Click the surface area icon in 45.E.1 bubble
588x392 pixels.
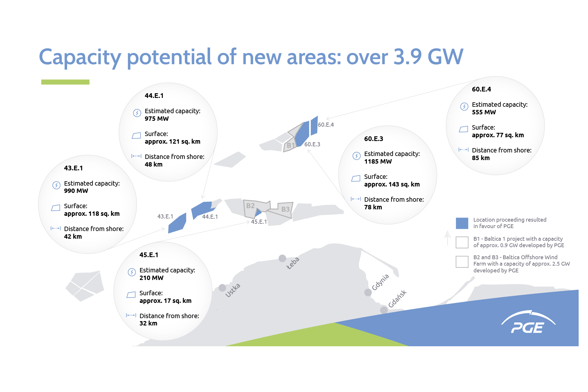[131, 295]
